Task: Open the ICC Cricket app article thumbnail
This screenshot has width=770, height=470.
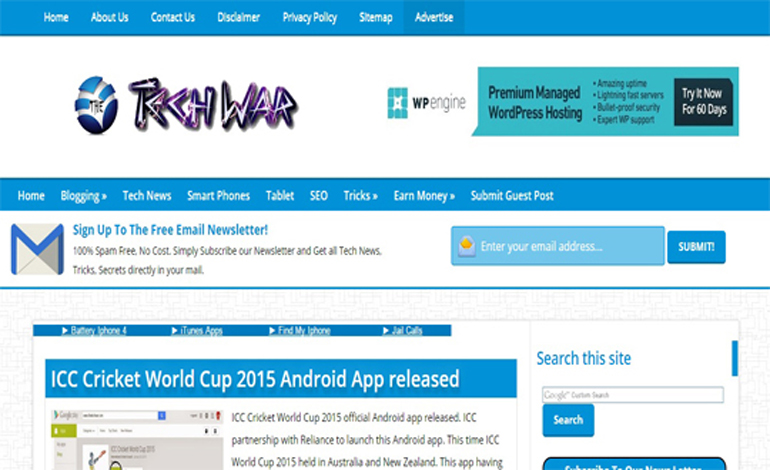Action: pos(137,440)
